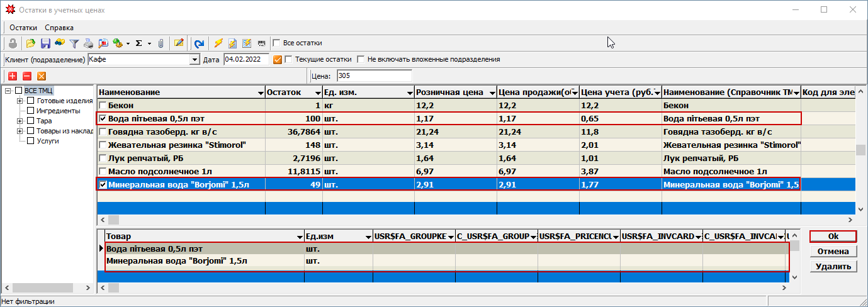Check the 'Лук репчатый, РБ' row checkbox
The height and width of the screenshot is (307, 868).
[x=103, y=158]
